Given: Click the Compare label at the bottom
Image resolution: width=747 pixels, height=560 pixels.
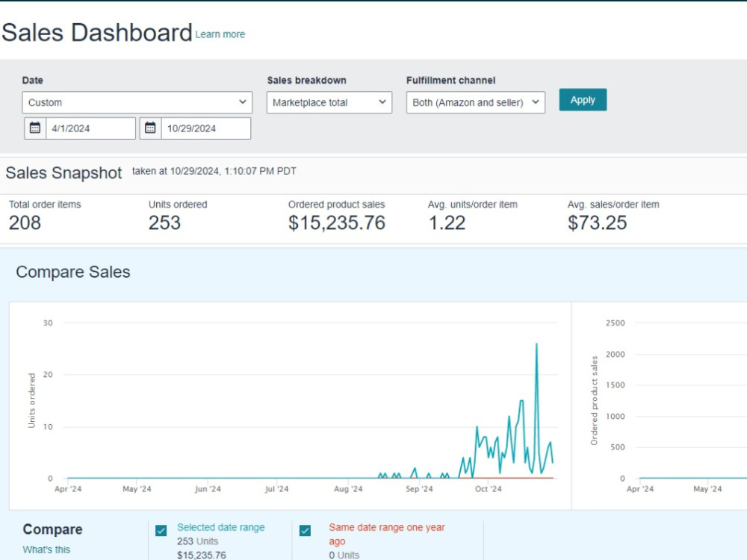Looking at the screenshot, I should pyautogui.click(x=52, y=529).
